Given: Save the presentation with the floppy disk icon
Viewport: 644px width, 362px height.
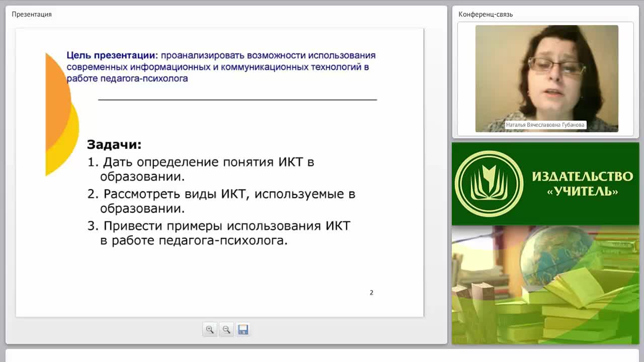Looking at the screenshot, I should 243,330.
